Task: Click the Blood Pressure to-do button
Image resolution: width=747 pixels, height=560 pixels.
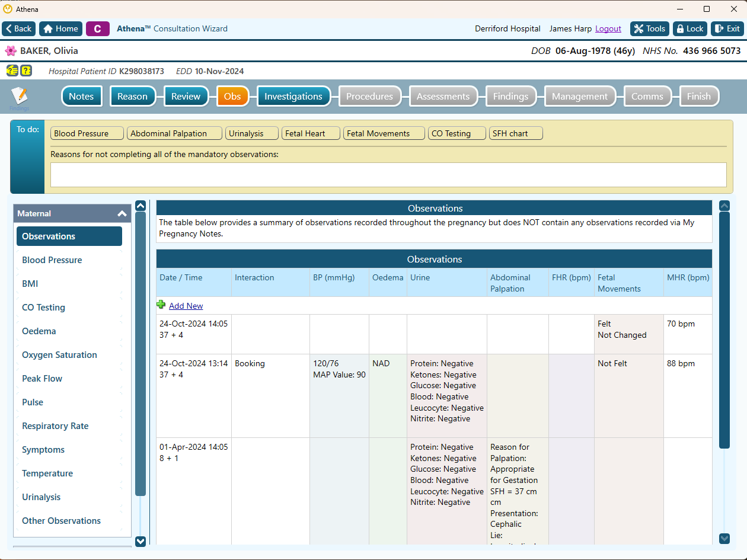Action: point(87,133)
